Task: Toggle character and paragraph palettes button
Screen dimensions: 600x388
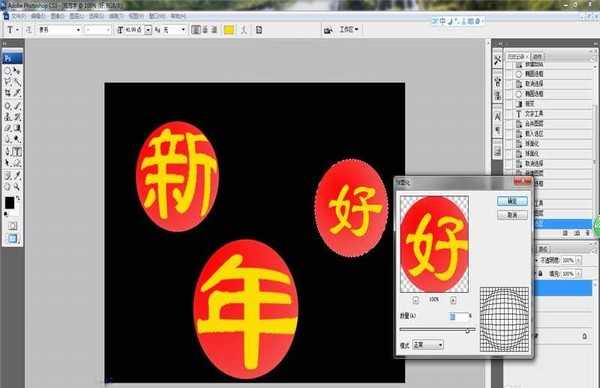Action: tap(259, 30)
